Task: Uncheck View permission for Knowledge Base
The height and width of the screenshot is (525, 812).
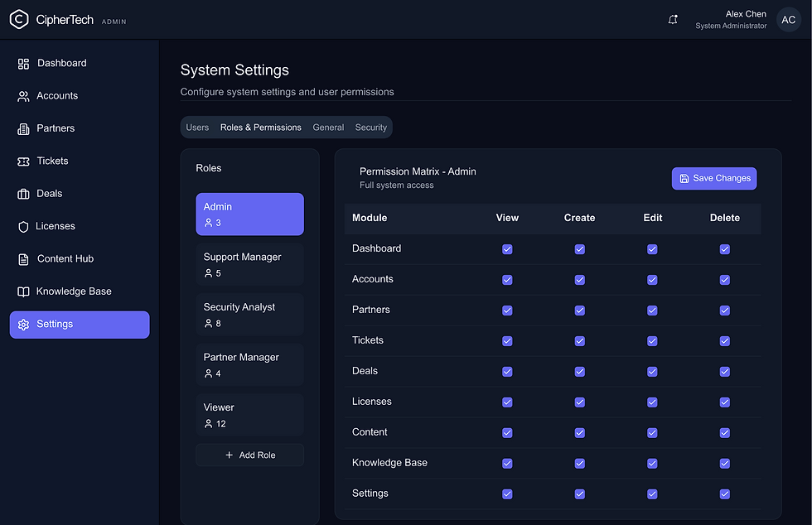Action: 507,463
